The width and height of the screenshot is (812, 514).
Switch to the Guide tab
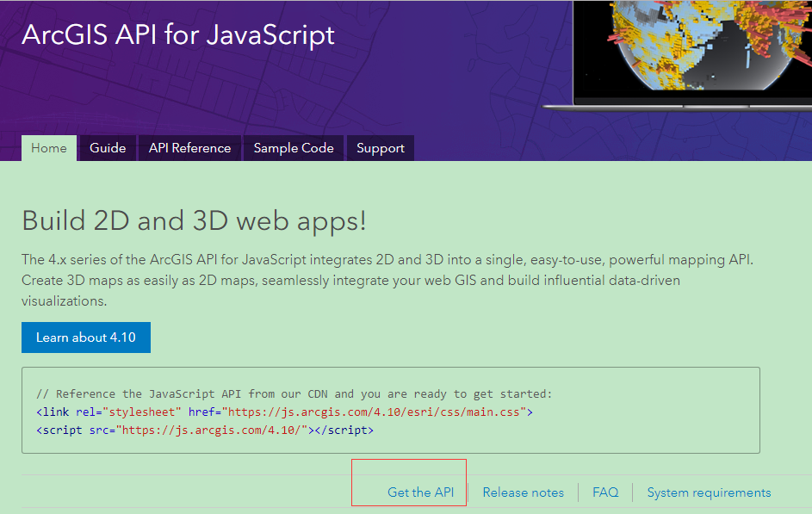[107, 148]
